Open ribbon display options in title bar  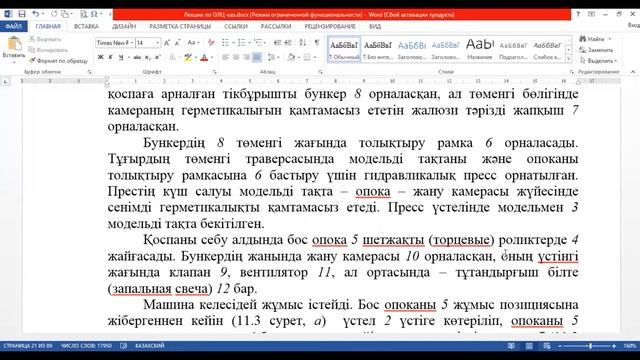591,14
